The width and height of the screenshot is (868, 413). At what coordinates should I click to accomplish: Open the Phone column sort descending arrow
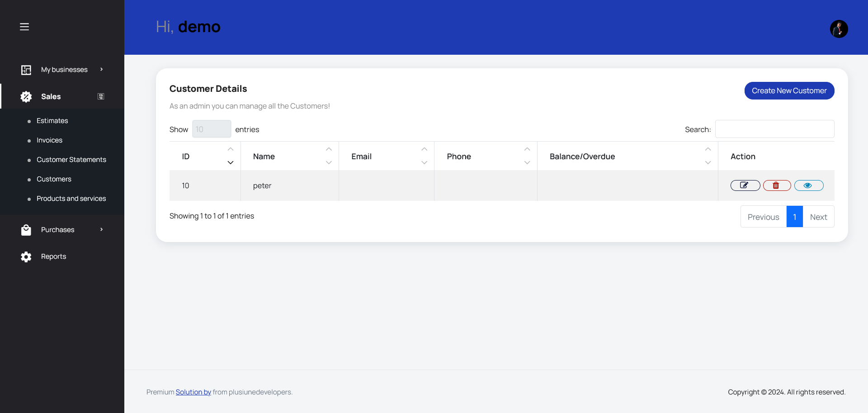pos(527,162)
